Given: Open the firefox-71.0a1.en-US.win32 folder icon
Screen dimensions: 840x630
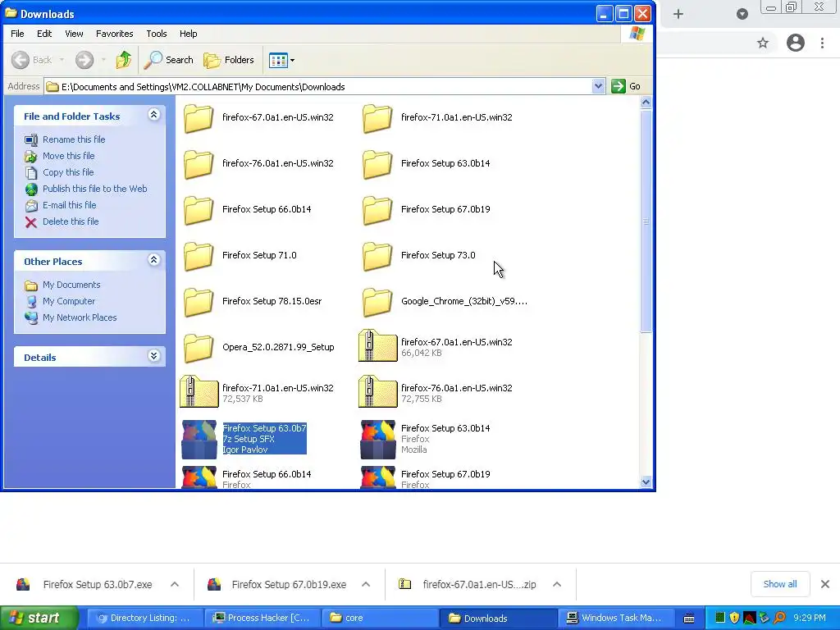Looking at the screenshot, I should point(377,118).
